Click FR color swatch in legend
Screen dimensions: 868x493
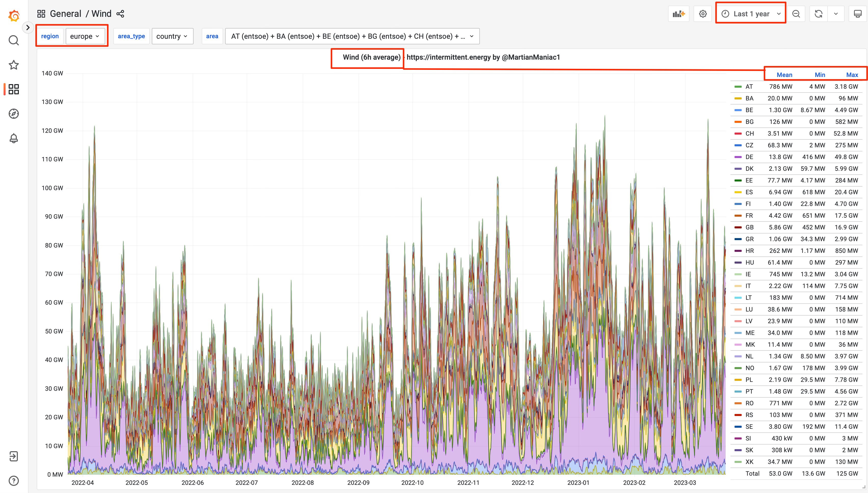738,216
